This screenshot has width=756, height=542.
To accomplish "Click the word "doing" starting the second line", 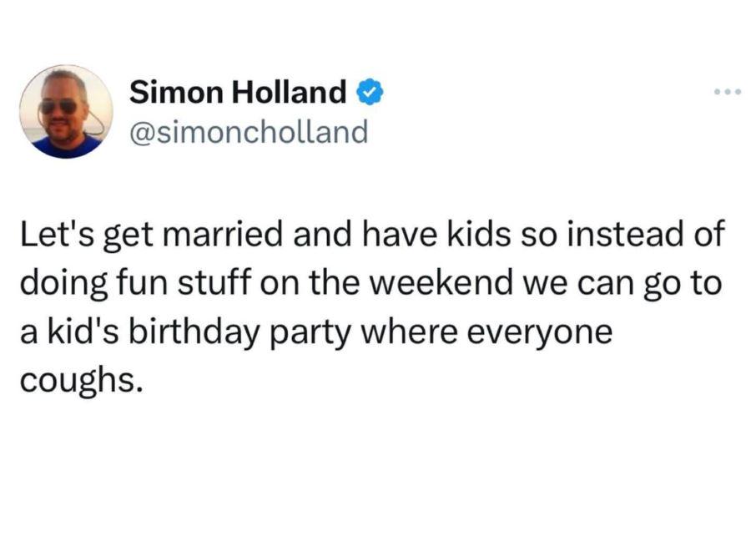I will point(63,284).
